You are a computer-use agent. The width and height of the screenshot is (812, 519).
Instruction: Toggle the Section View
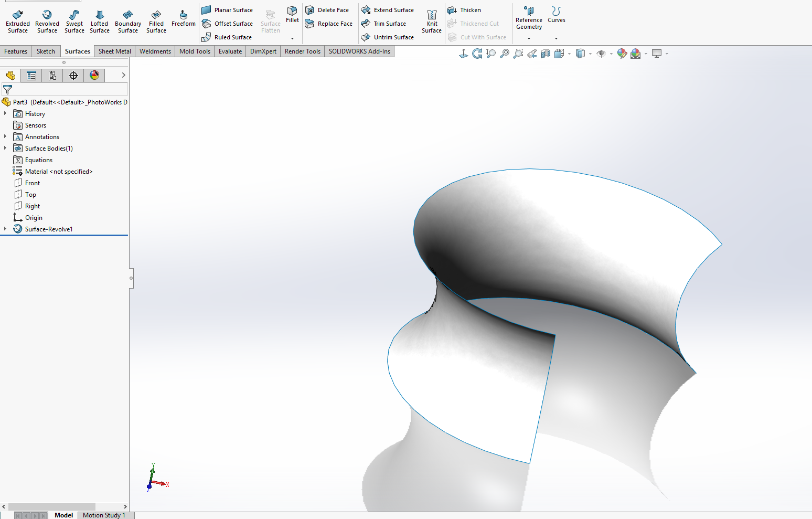click(545, 54)
